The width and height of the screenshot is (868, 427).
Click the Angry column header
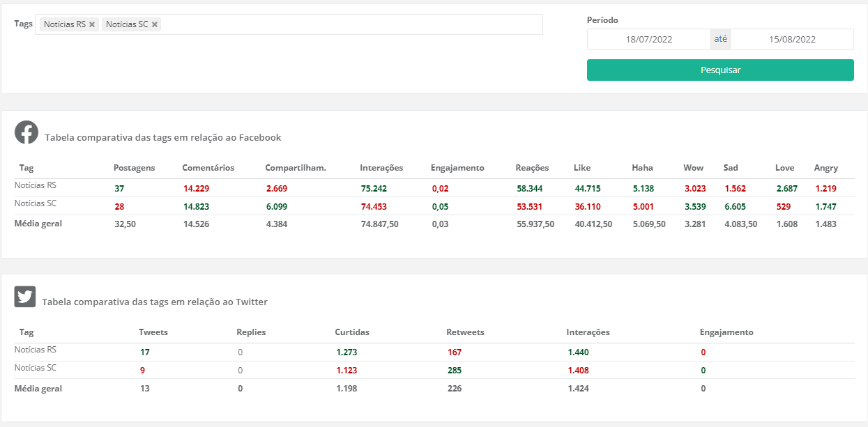(x=825, y=168)
